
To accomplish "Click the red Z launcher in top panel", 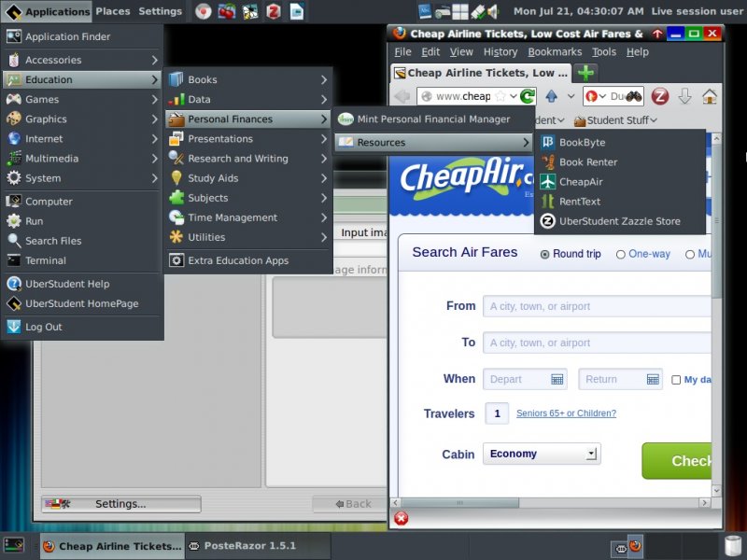I will point(273,11).
